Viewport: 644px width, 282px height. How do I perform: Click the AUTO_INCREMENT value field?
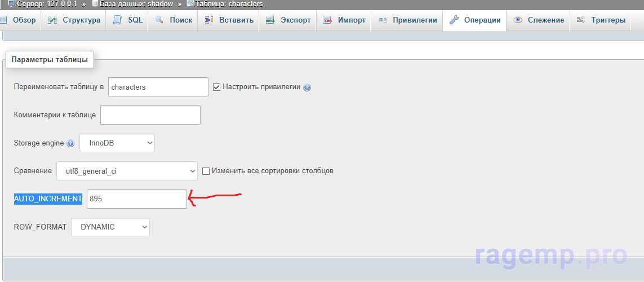[137, 199]
